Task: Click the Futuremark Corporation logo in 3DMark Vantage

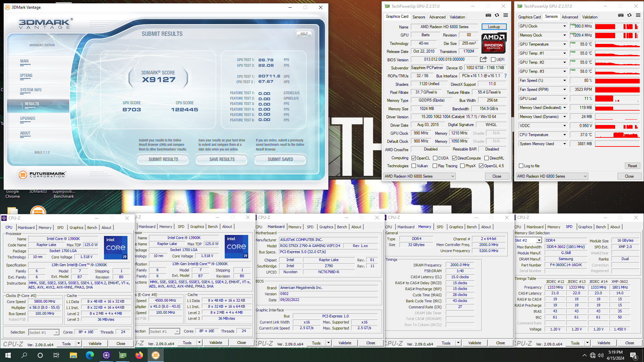Action: pyautogui.click(x=42, y=175)
